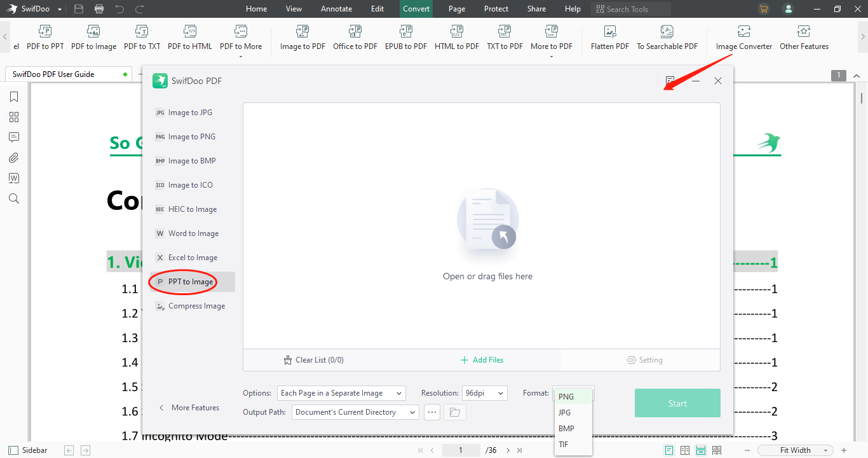Open the user account icon
Image resolution: width=868 pixels, height=458 pixels.
[x=789, y=9]
